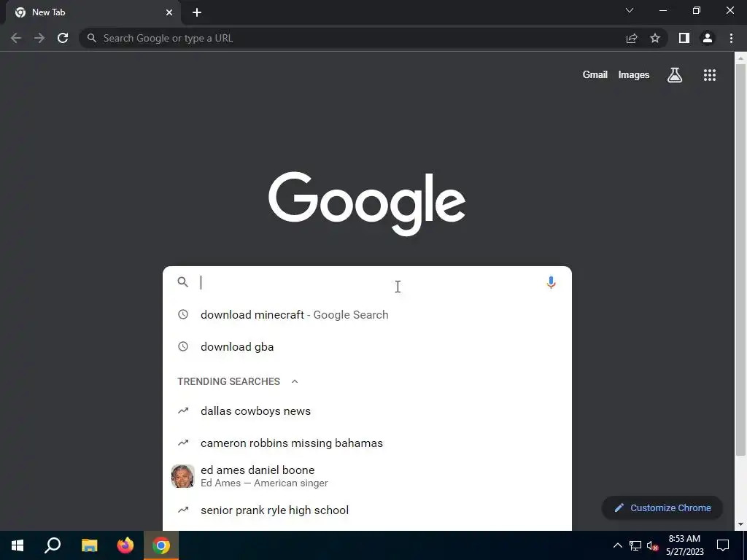
Task: Open the muted volume tray icon
Action: pos(653,545)
